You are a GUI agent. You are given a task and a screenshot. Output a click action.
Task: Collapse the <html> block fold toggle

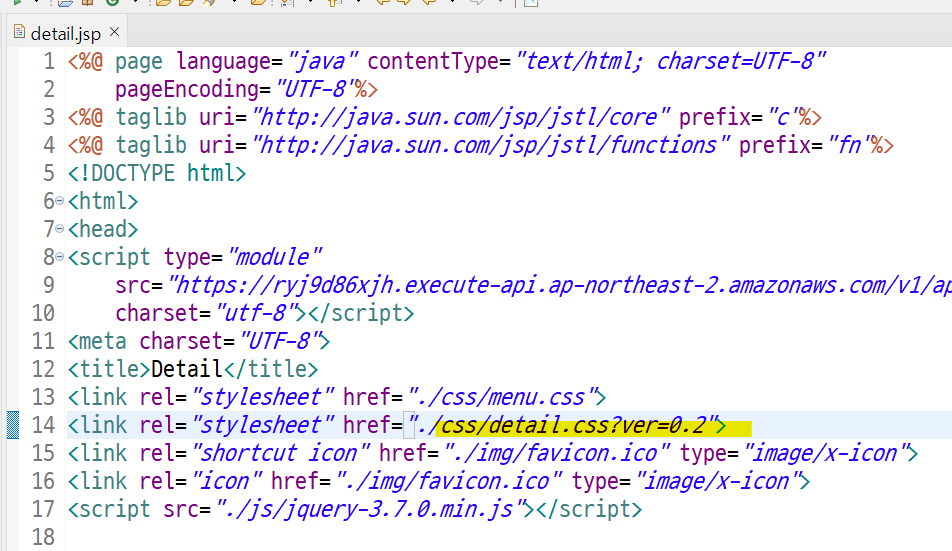[60, 201]
